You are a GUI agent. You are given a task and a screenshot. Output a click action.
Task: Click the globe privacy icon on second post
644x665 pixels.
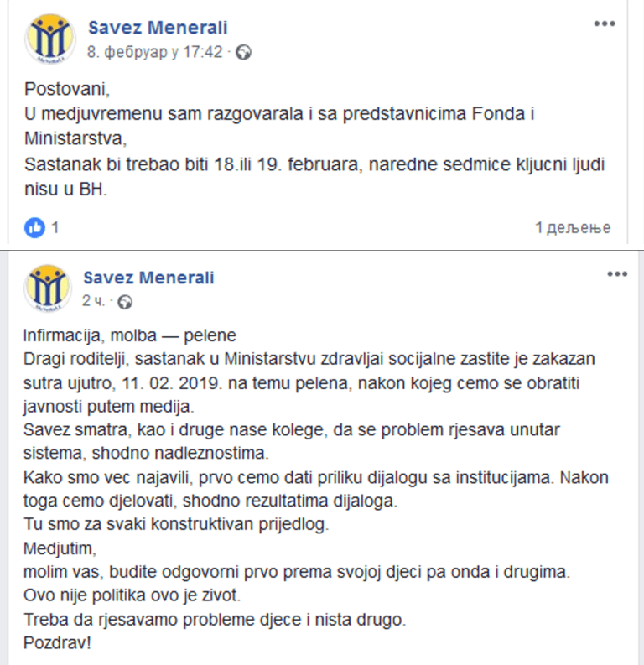(125, 302)
